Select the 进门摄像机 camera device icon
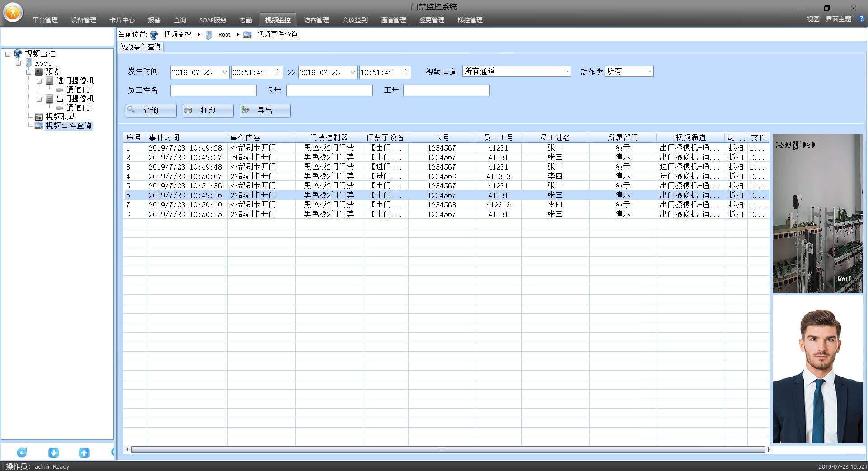Screen dimensions: 868x471 point(50,81)
